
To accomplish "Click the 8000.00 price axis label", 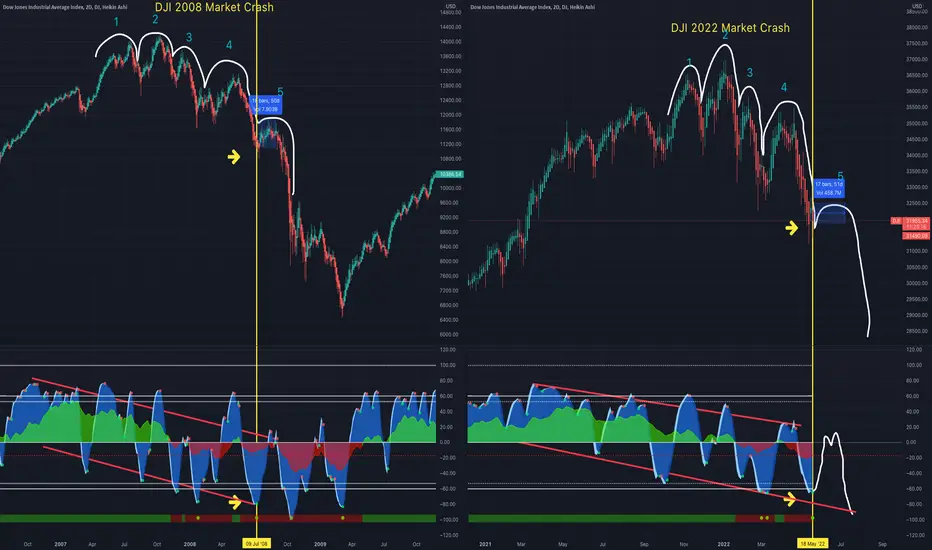I will 450,261.
